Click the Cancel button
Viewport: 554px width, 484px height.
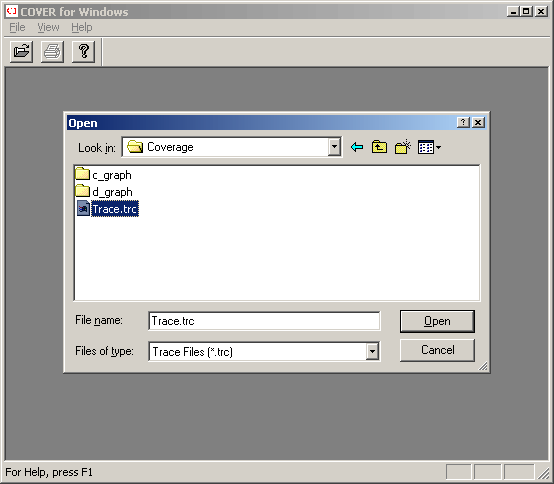click(x=437, y=350)
